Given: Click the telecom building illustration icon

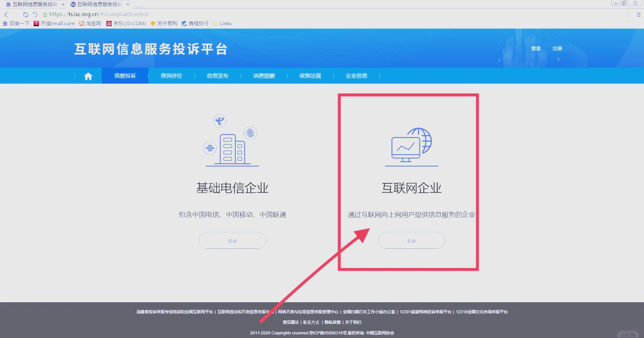Looking at the screenshot, I should (232, 141).
